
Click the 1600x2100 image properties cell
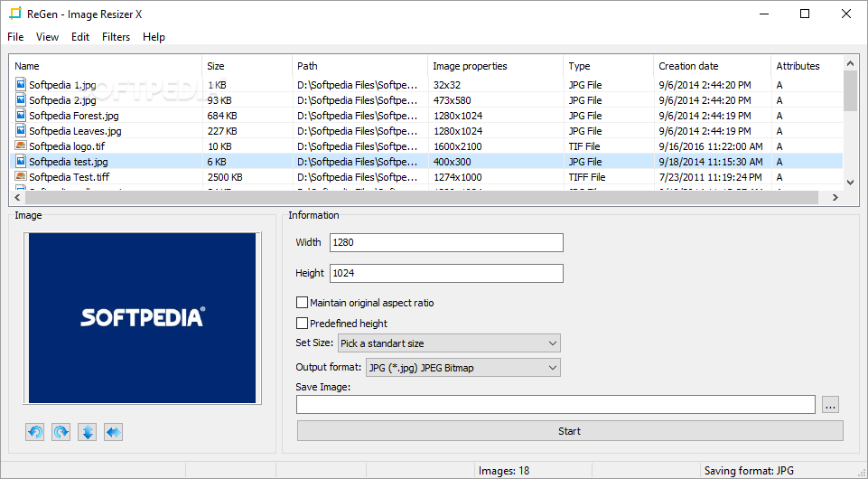point(457,146)
